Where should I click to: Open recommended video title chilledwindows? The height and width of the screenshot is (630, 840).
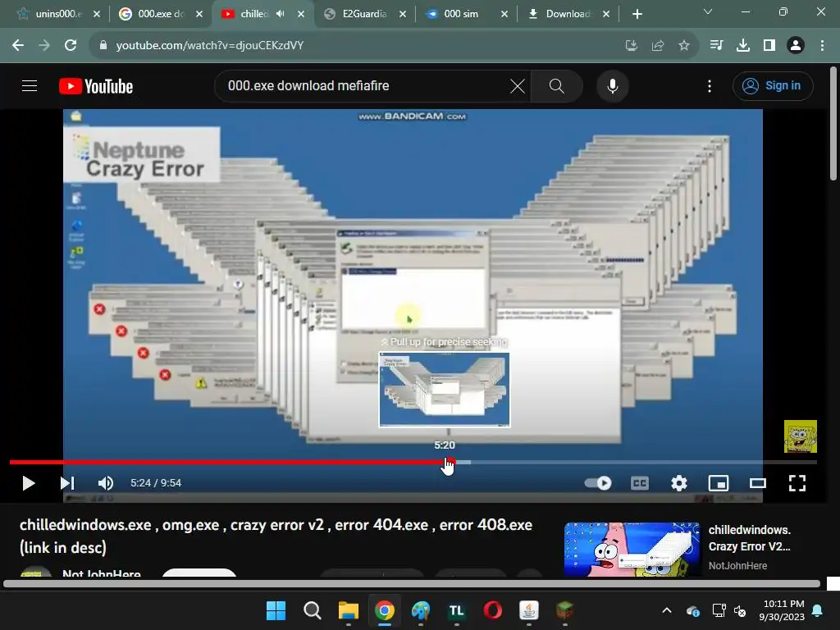[749, 538]
